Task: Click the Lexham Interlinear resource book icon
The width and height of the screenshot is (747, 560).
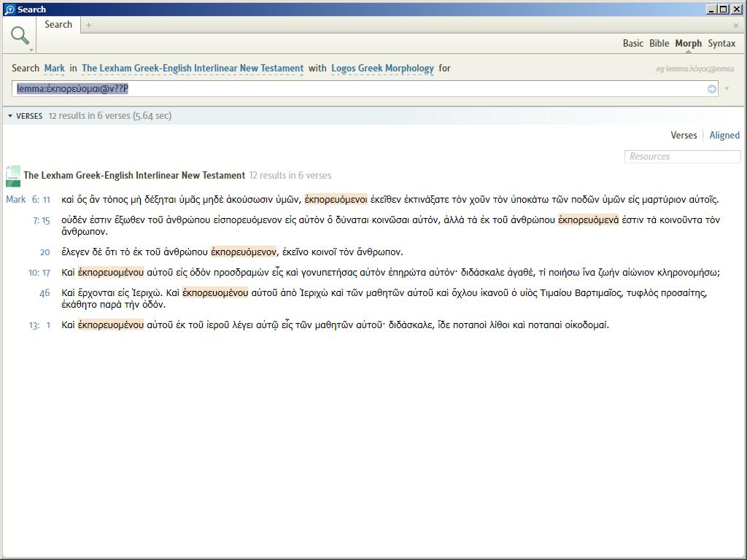Action: click(x=13, y=176)
